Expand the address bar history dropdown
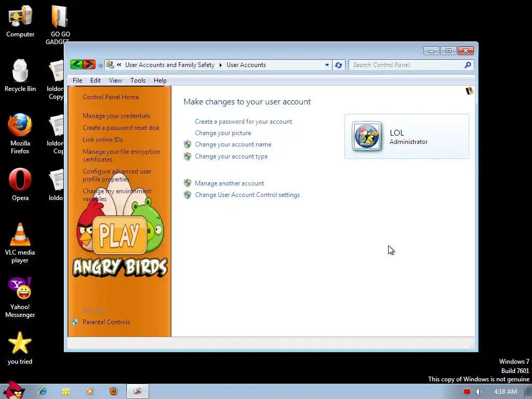Image resolution: width=532 pixels, height=399 pixels. pyautogui.click(x=327, y=65)
